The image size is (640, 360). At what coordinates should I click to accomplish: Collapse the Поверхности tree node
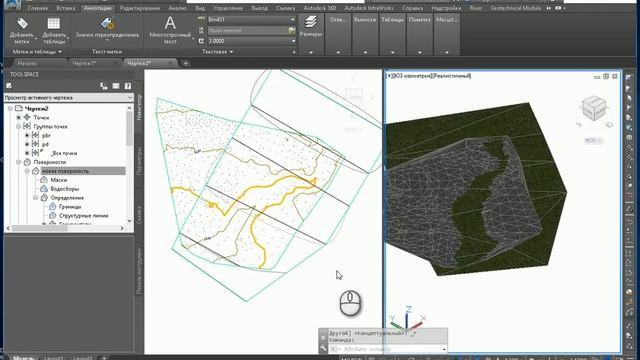pos(18,162)
